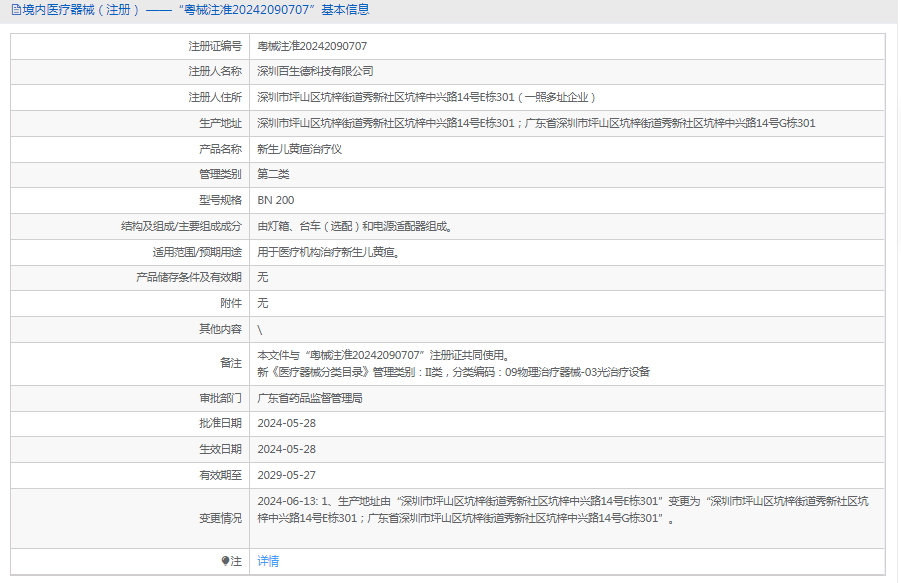Screen dimensions: 901x583
Task: Click the 附件 label
Action: tap(231, 303)
